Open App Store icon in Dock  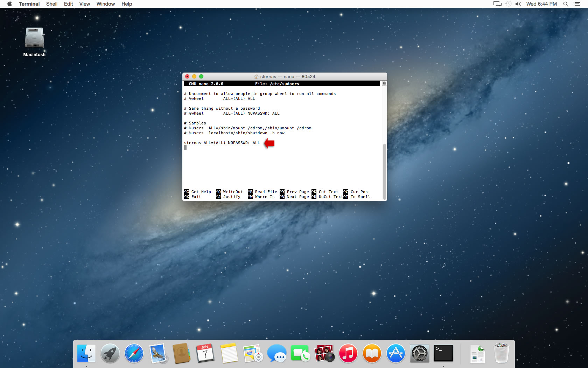(x=396, y=353)
